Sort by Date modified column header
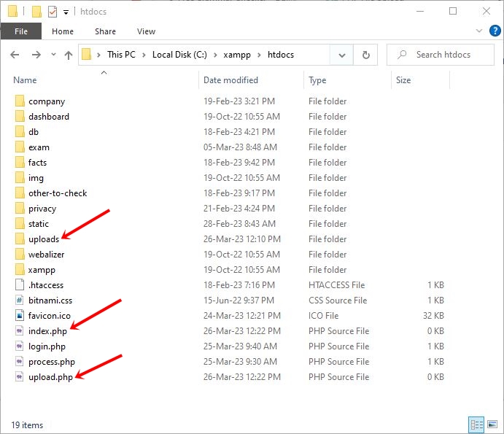Image resolution: width=504 pixels, height=434 pixels. 252,80
